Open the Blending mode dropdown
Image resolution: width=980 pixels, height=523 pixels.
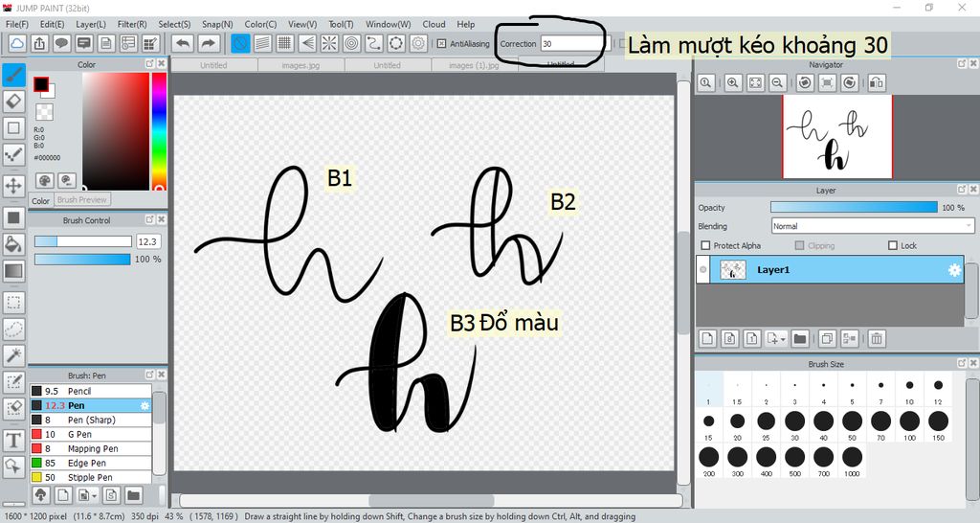pos(873,226)
